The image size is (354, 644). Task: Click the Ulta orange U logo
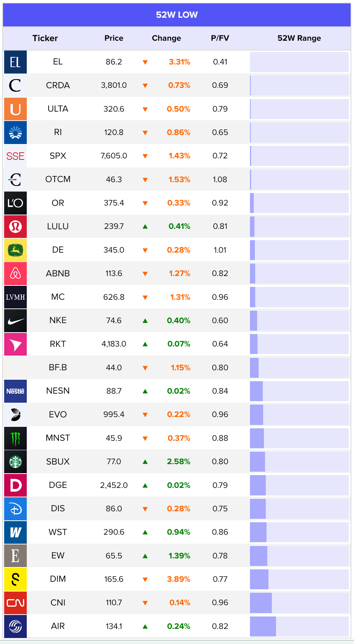coord(15,109)
